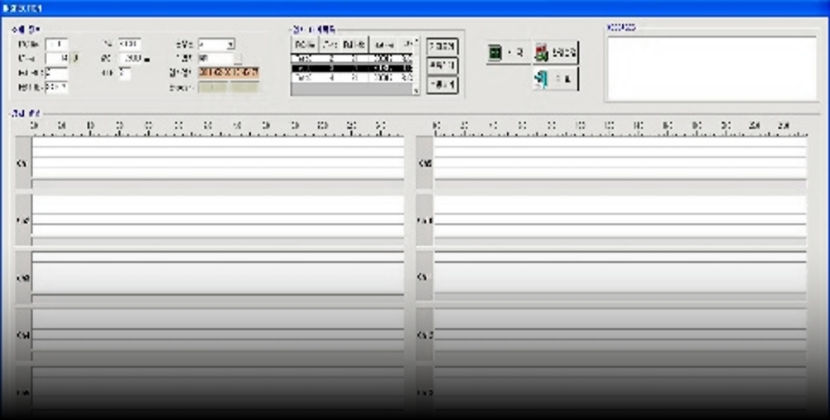
Task: Click the small third field in the middle column
Action: (124, 73)
